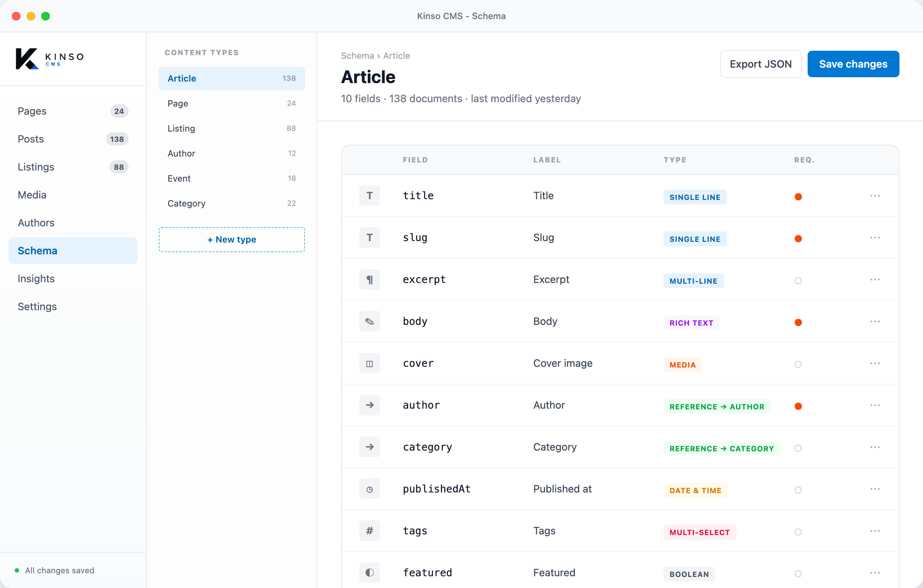Open the more options menu for publishedAt
Image resolution: width=923 pixels, height=588 pixels.
pyautogui.click(x=875, y=489)
